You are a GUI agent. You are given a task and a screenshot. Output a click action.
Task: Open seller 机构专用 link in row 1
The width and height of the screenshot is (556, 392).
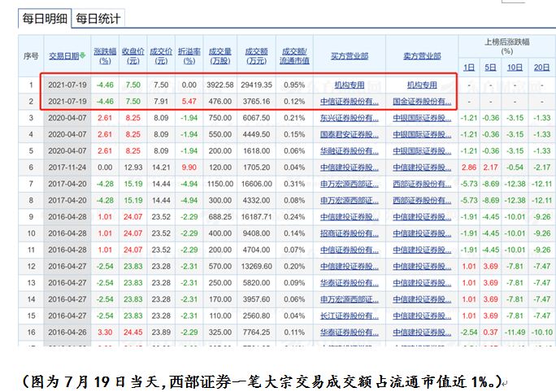tap(422, 85)
